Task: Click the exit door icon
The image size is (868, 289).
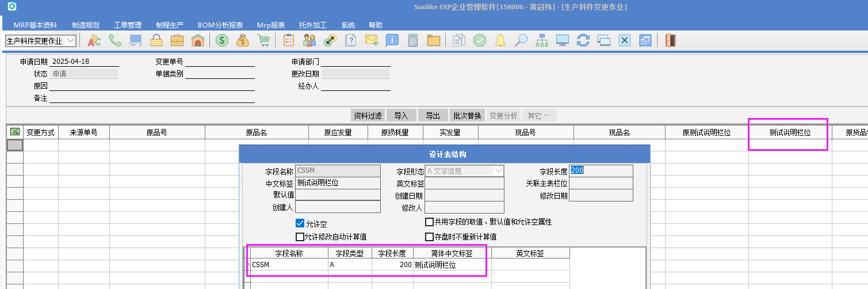Action: click(x=670, y=40)
